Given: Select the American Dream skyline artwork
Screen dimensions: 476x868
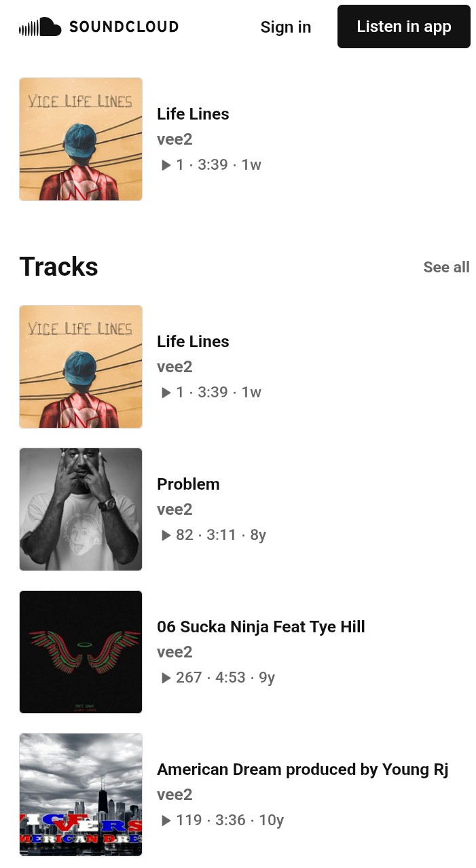Looking at the screenshot, I should pos(81,795).
